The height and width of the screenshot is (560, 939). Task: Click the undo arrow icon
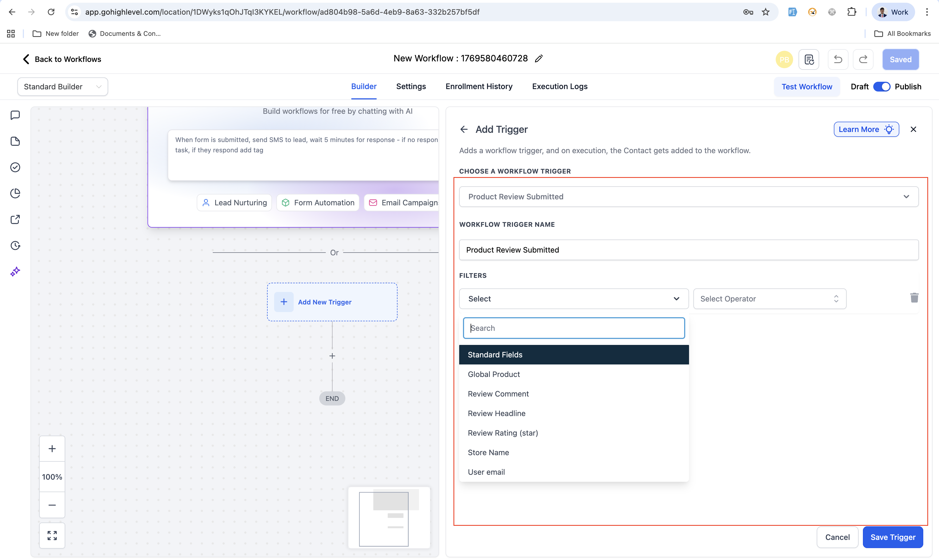(x=837, y=59)
